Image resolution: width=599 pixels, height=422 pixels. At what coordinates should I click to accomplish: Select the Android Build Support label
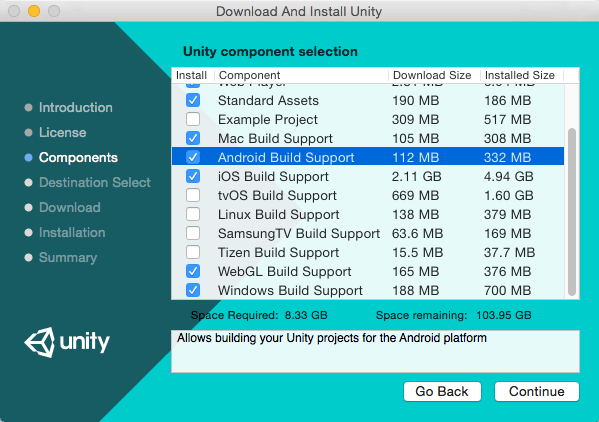click(x=286, y=158)
